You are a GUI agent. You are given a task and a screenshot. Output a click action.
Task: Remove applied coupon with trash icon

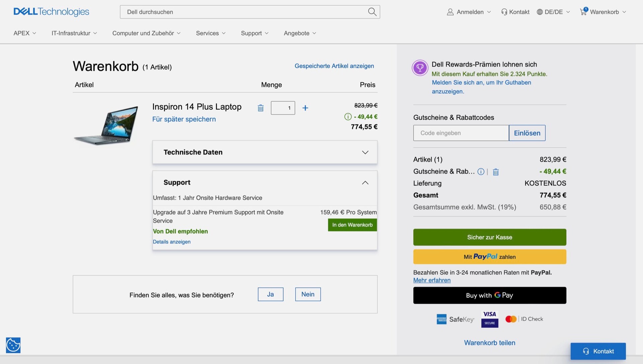point(496,172)
